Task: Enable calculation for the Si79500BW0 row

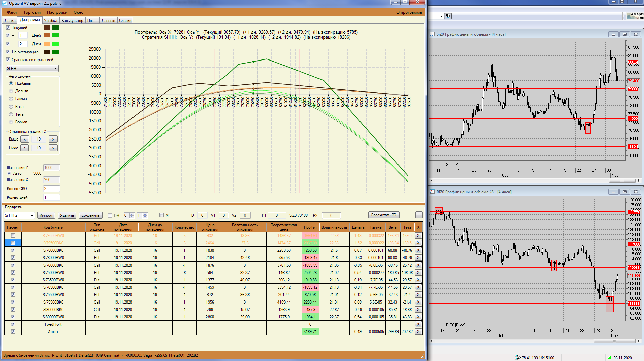Action: (13, 236)
